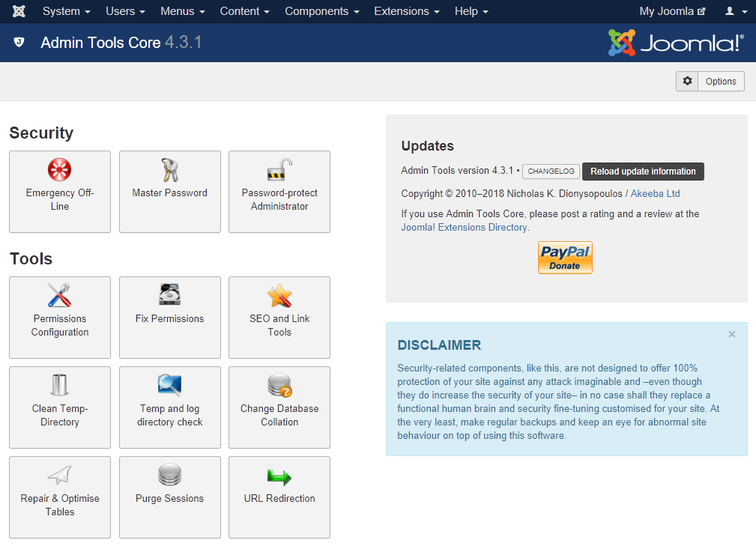Click the PayPal Donate image
The image size is (756, 555).
pos(565,258)
